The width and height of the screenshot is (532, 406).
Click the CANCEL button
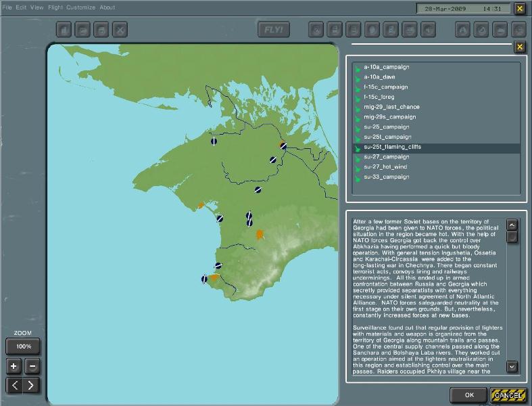(508, 395)
